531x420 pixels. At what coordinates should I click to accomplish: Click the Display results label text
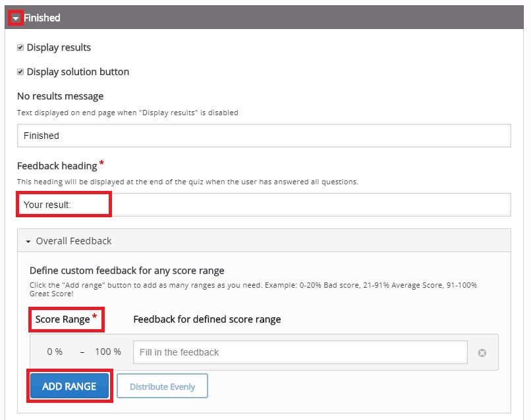(59, 47)
